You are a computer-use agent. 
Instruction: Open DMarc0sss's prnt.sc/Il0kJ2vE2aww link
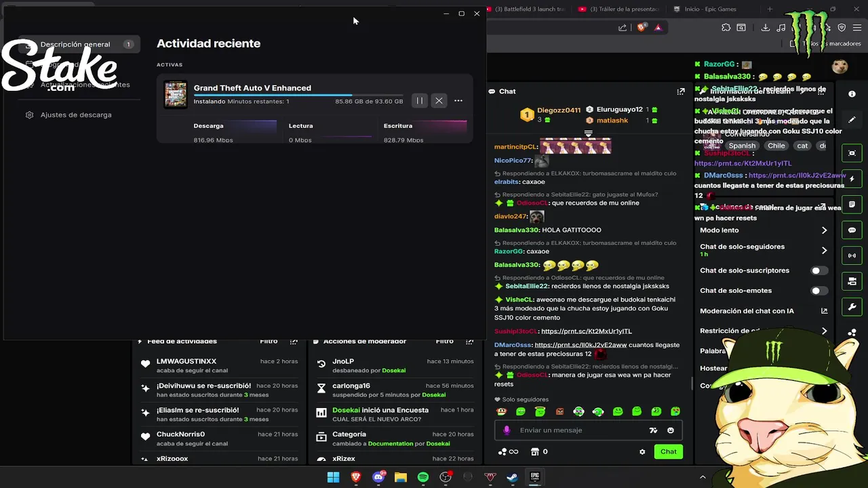pyautogui.click(x=580, y=345)
